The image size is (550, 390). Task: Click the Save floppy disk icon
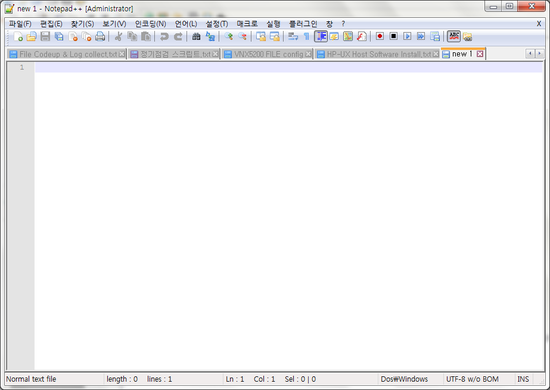click(x=45, y=36)
